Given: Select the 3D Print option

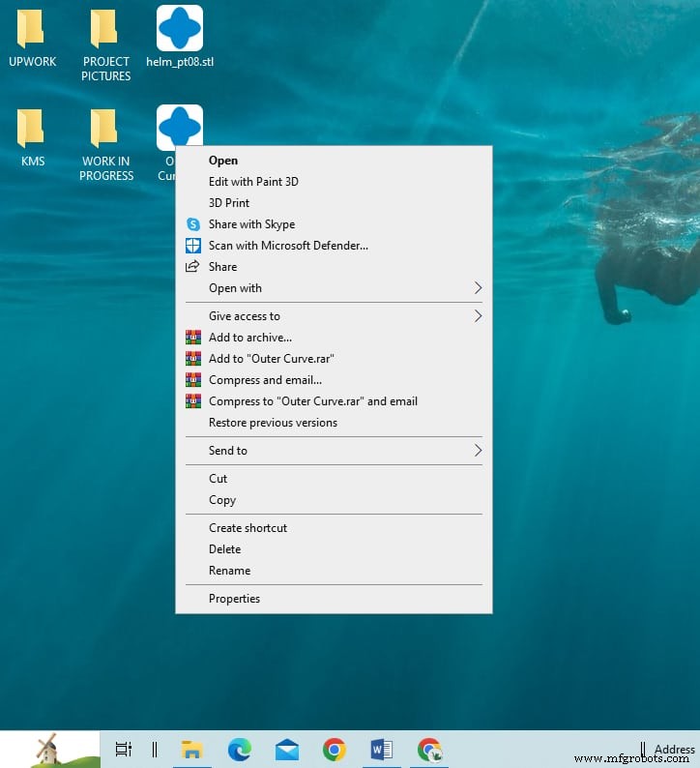Looking at the screenshot, I should [x=334, y=203].
